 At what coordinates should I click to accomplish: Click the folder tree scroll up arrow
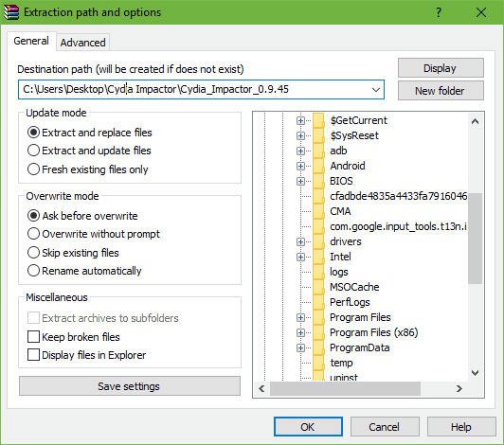click(x=475, y=121)
